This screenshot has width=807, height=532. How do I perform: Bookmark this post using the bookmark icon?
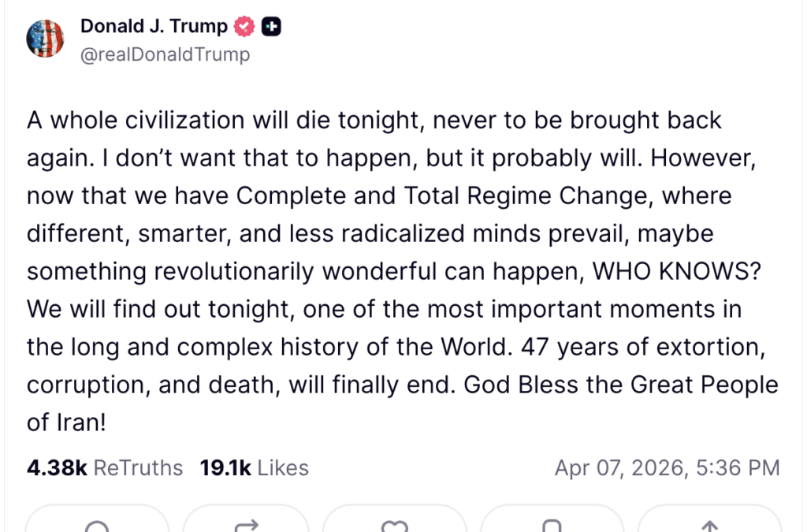(552, 524)
